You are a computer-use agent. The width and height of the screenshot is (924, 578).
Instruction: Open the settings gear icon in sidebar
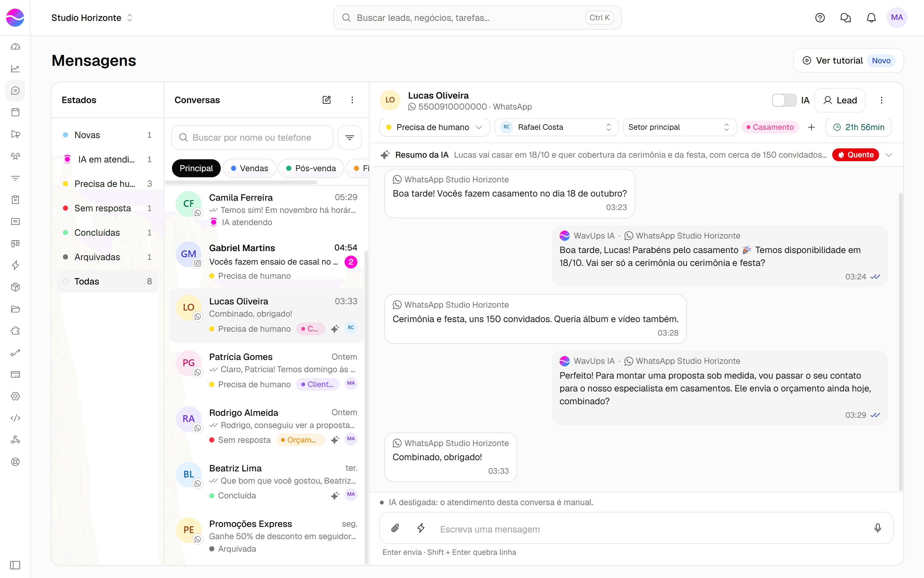pyautogui.click(x=15, y=396)
